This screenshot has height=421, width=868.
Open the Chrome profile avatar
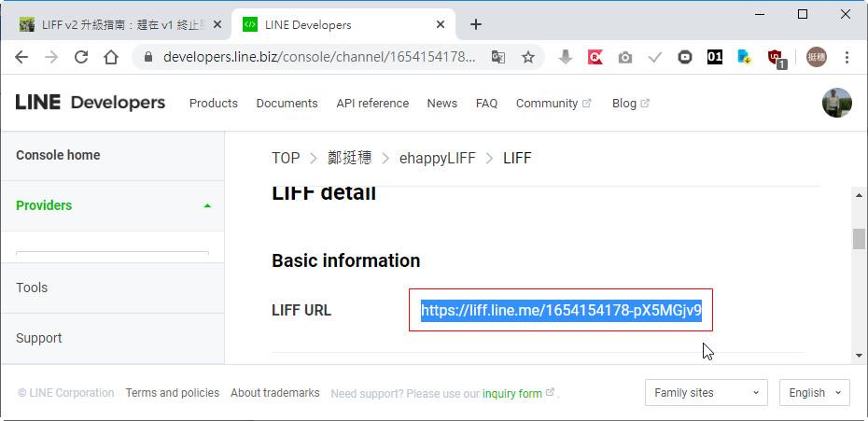[817, 57]
